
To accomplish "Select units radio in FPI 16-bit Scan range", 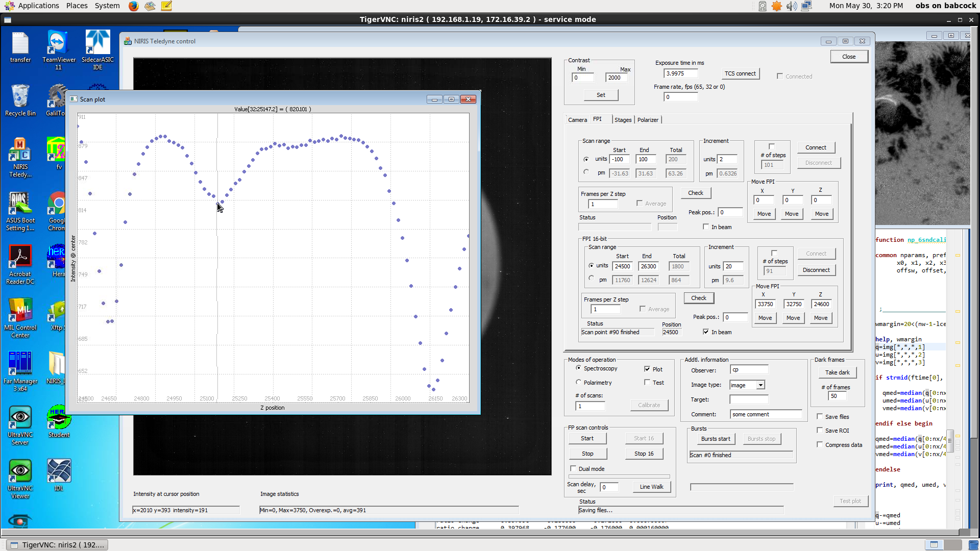I will 591,265.
